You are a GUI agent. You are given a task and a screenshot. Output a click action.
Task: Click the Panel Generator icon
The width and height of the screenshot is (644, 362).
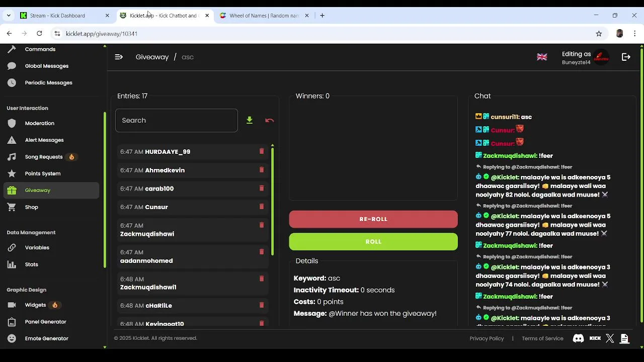pos(12,322)
